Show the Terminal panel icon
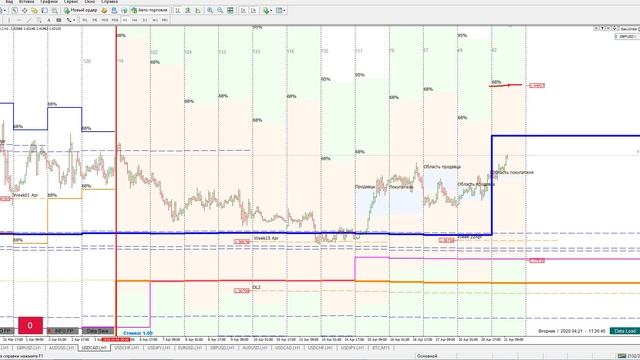The image size is (640, 360). 44,11
